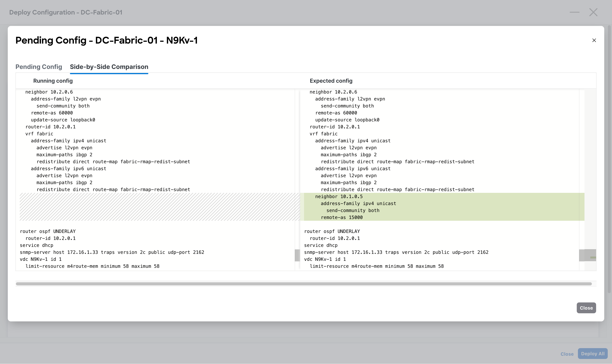This screenshot has height=364, width=612.
Task: Click "send-community both" in the green highlighted block
Action: pos(353,210)
